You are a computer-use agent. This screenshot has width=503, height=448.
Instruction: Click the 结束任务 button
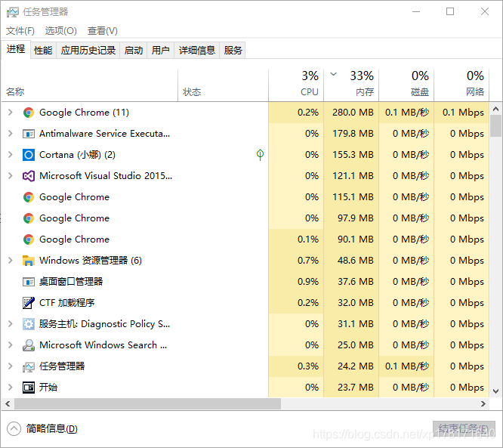click(464, 429)
